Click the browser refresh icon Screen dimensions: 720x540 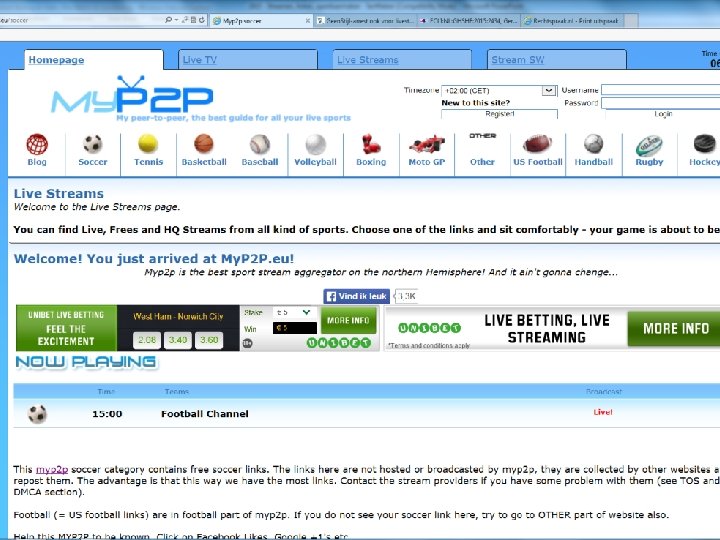coord(202,20)
